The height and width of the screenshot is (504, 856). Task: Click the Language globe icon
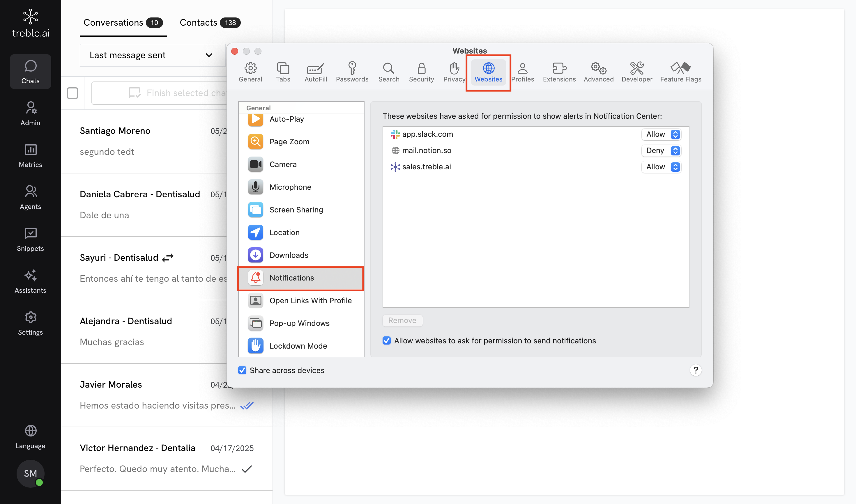click(30, 431)
